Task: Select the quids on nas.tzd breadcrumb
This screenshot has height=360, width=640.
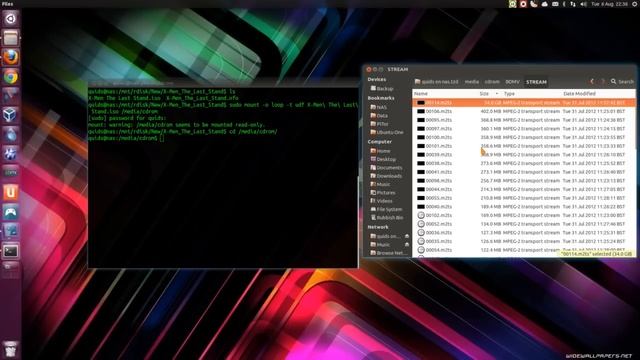Action: point(436,82)
